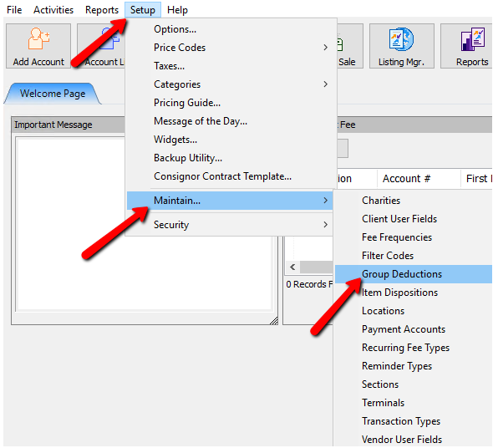Image resolution: width=493 pixels, height=448 pixels.
Task: Click the Add Account toolbar icon
Action: [x=38, y=46]
